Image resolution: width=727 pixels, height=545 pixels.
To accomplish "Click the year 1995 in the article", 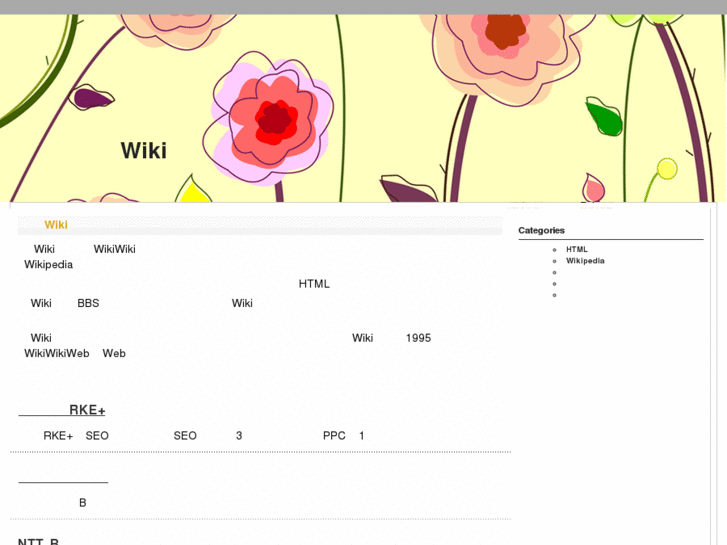I will (418, 338).
